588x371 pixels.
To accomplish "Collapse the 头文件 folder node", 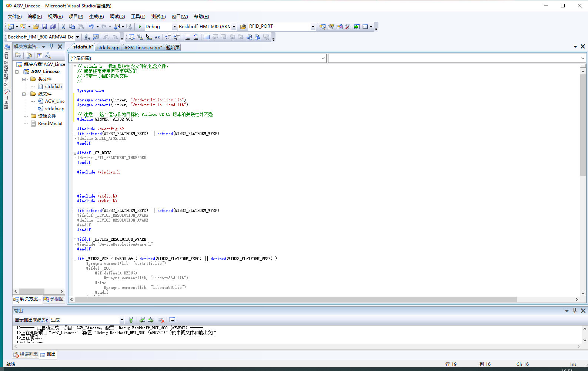I will tap(24, 79).
